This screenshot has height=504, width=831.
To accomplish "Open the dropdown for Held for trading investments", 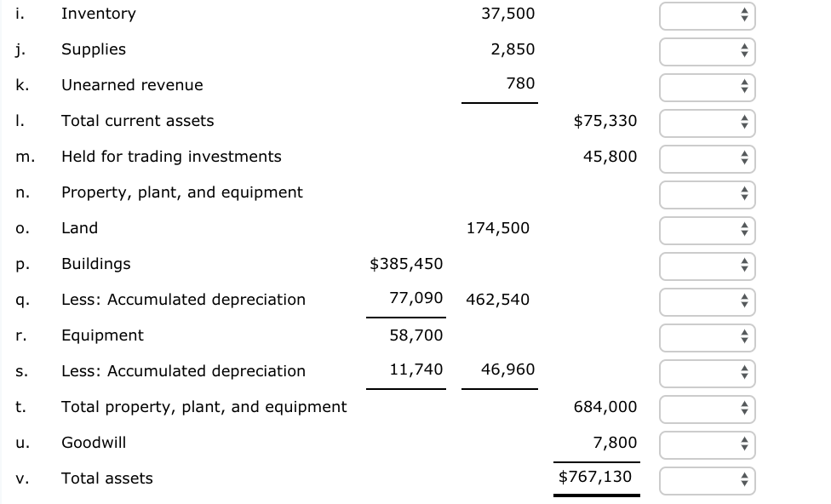I will pos(706,159).
